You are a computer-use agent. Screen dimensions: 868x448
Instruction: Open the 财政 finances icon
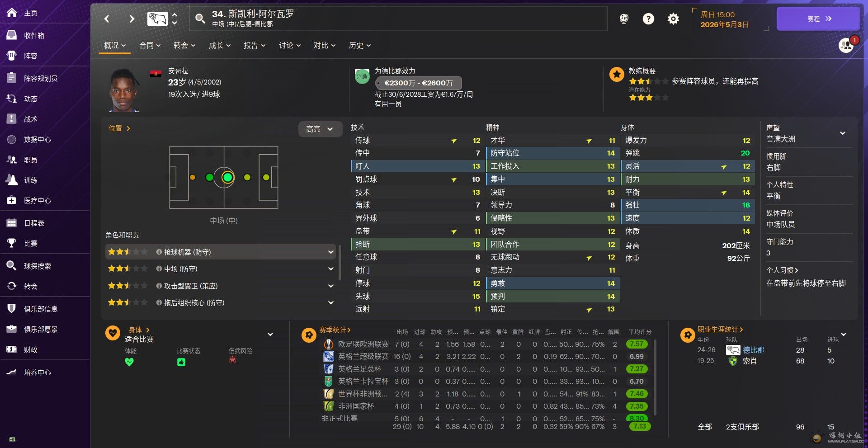point(12,349)
